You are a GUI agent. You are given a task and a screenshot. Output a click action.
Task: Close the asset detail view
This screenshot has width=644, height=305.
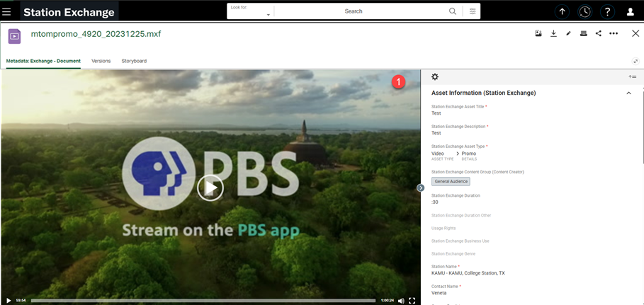[635, 33]
